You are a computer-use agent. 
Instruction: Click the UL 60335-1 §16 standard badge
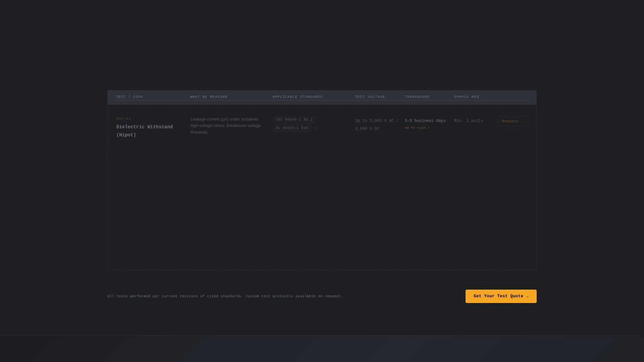click(291, 128)
